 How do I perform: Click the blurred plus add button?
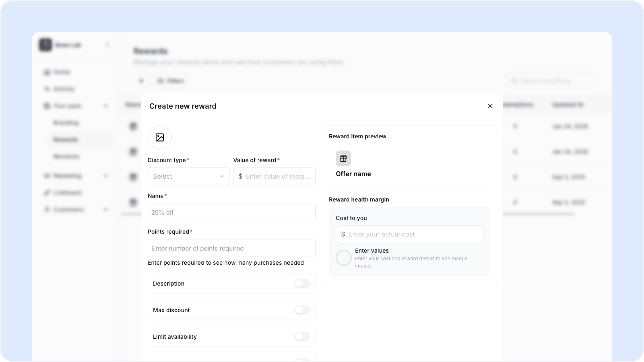(141, 81)
